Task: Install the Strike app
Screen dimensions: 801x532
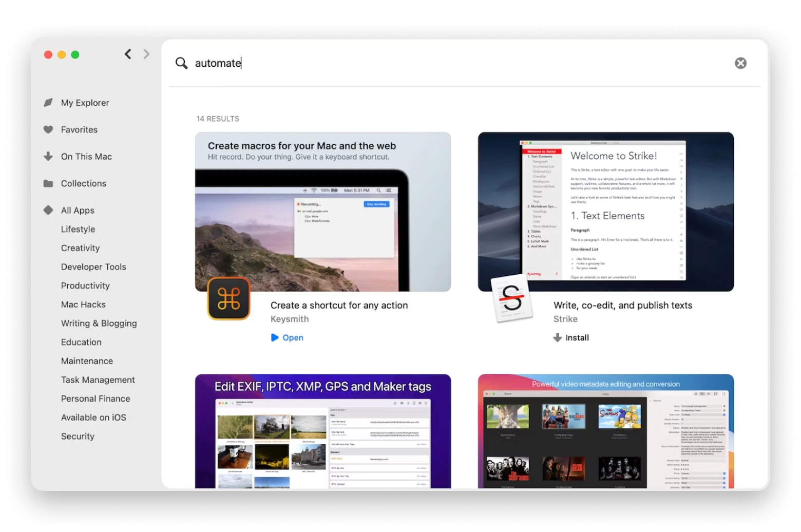Action: click(x=571, y=337)
